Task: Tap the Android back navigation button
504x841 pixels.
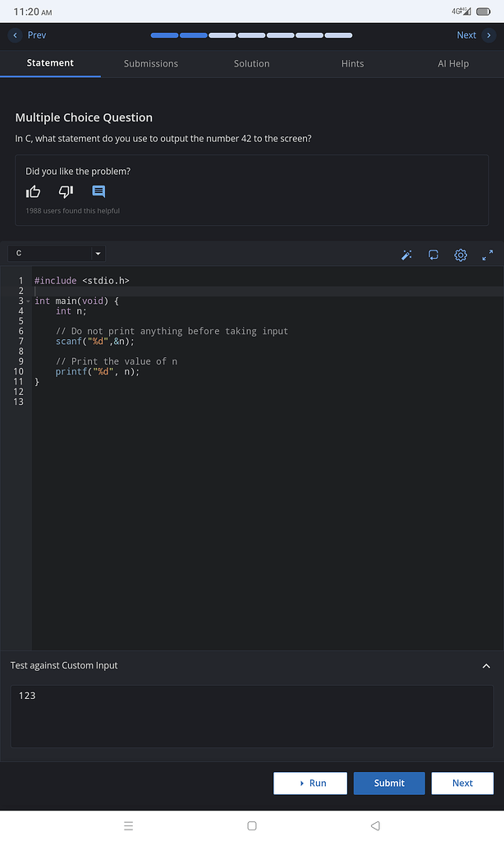Action: 375,825
